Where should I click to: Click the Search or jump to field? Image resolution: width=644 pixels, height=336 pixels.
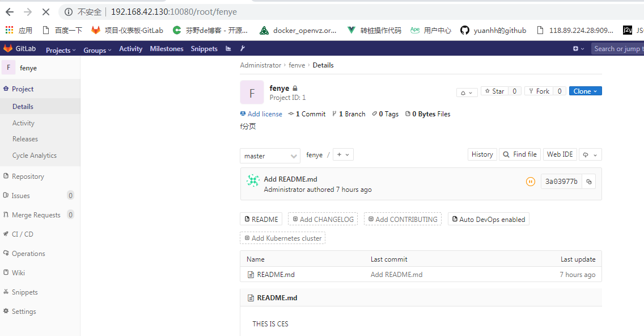click(617, 49)
